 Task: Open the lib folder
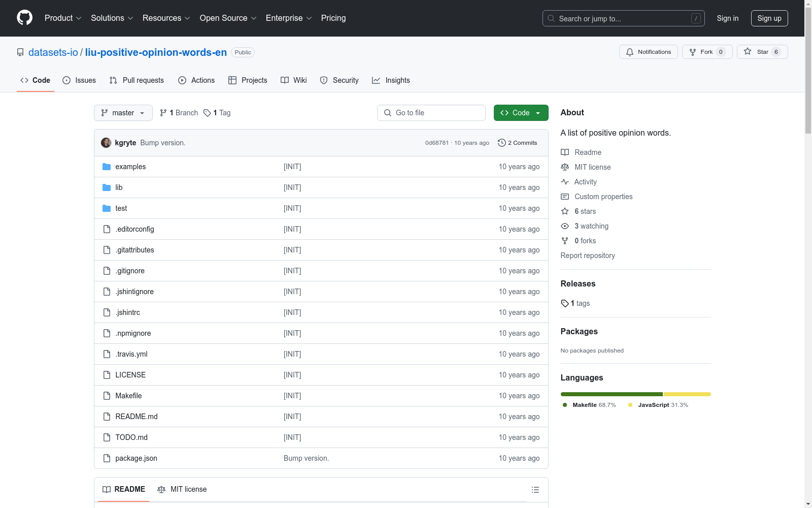click(119, 187)
